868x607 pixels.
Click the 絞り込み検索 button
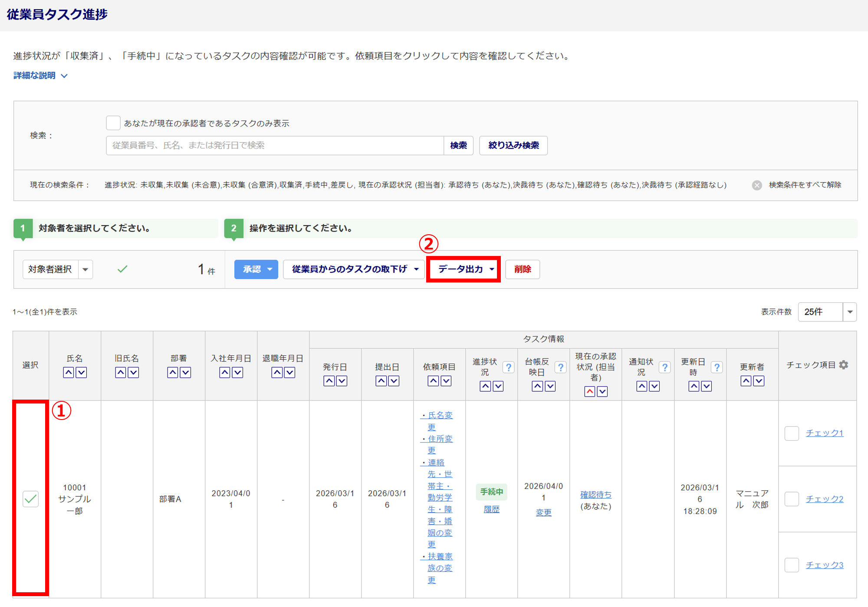click(x=513, y=145)
